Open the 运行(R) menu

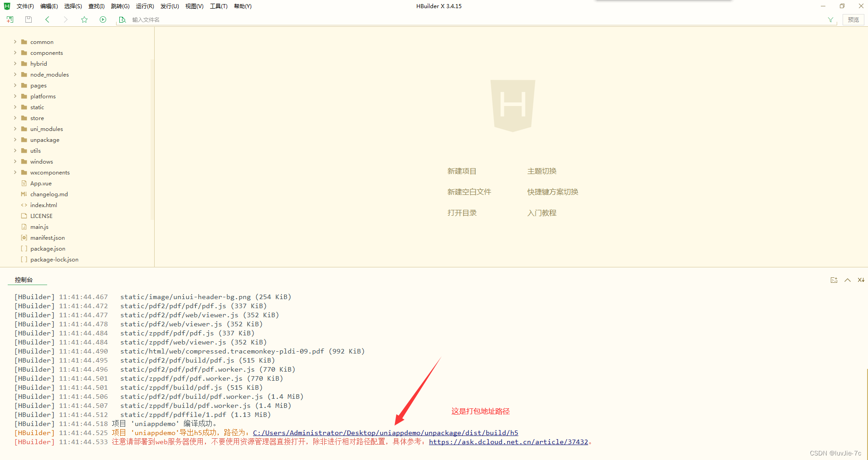pyautogui.click(x=145, y=6)
